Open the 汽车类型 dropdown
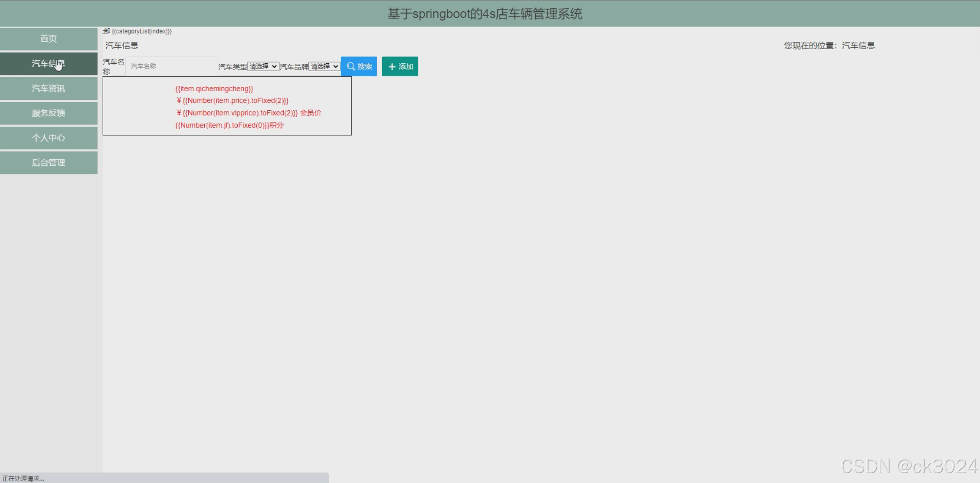980x483 pixels. pos(263,66)
